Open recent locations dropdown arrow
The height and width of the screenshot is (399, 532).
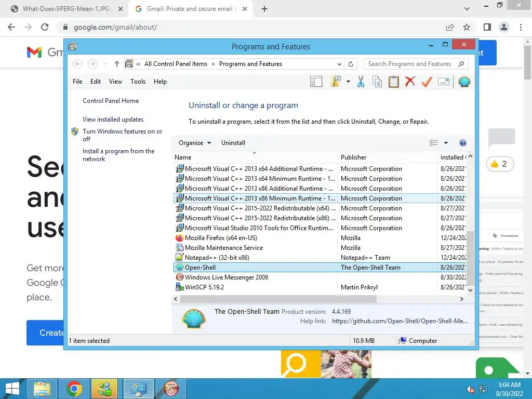tap(105, 64)
